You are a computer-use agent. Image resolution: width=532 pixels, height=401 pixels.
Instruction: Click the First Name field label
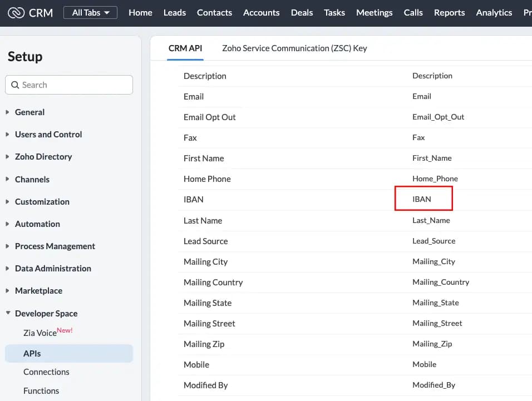pos(204,159)
